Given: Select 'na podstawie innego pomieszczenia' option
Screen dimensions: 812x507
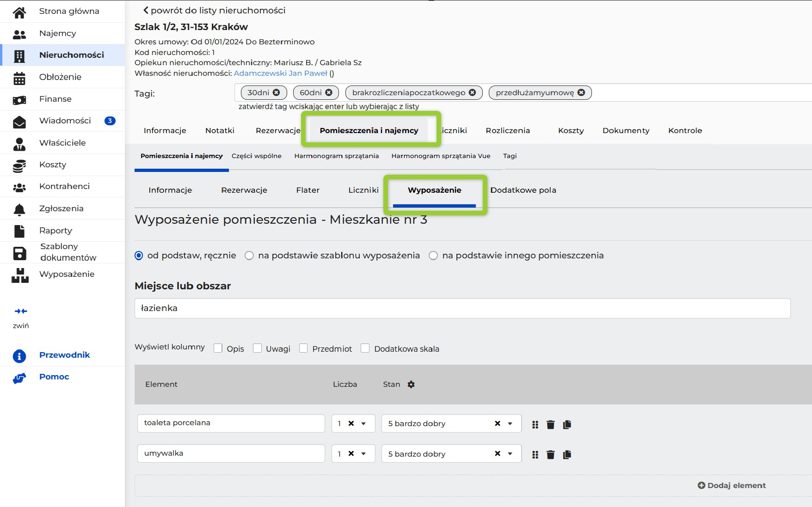Looking at the screenshot, I should (x=433, y=256).
